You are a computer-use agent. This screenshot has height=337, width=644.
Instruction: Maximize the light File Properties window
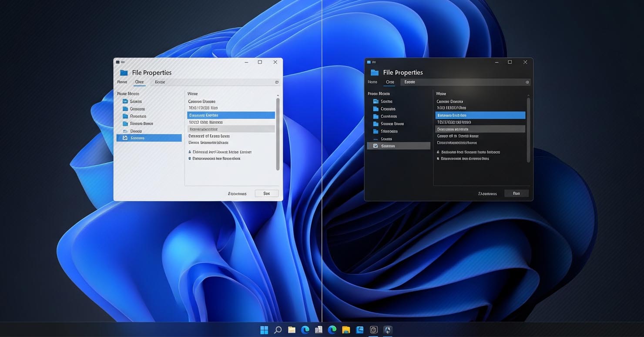tap(260, 62)
